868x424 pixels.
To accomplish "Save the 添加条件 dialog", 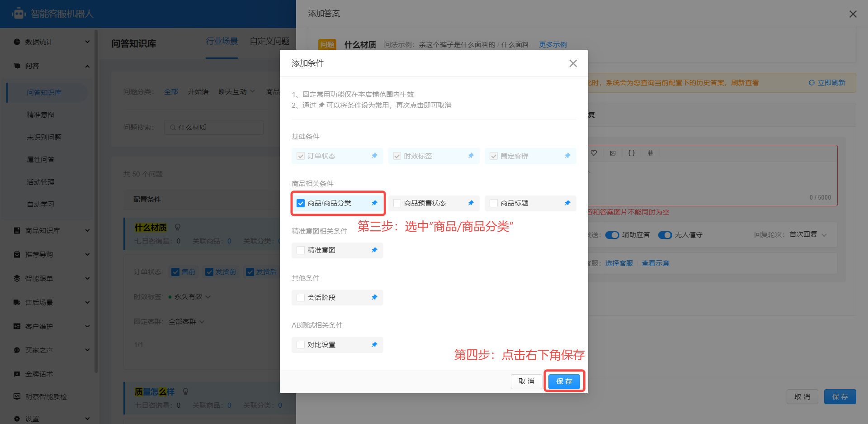I will coord(564,381).
